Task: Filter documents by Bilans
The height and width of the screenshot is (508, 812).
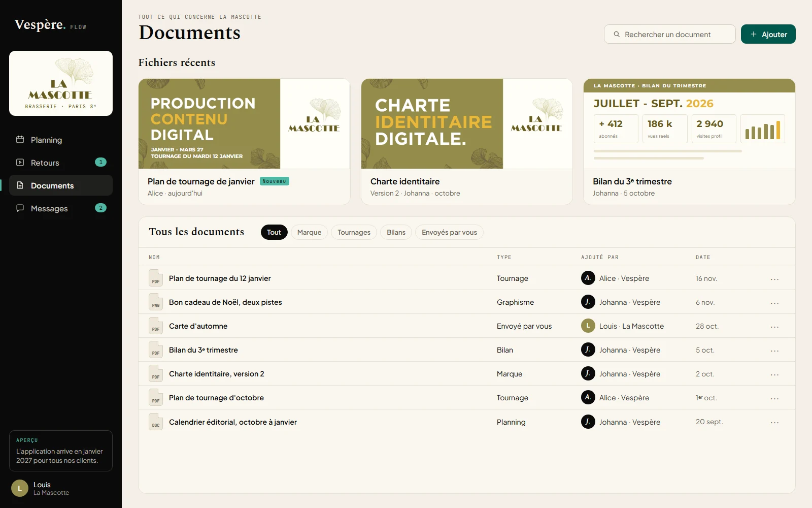Action: tap(396, 232)
